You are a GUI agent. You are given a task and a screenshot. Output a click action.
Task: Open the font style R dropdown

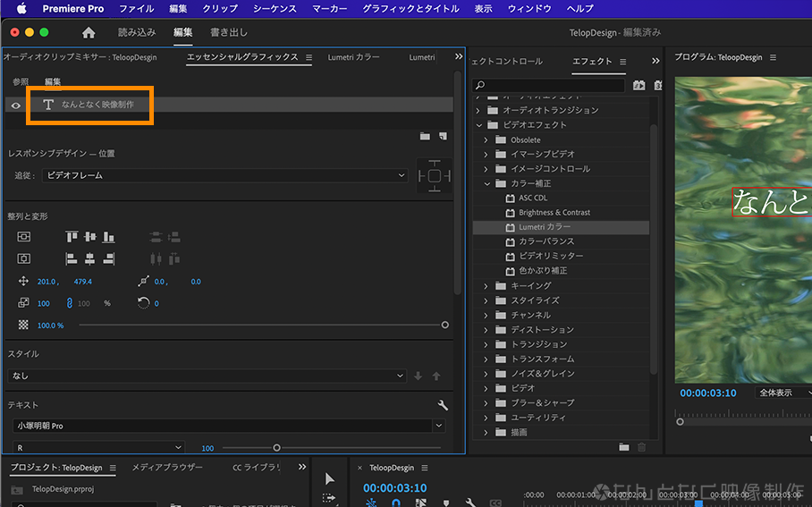(98, 447)
